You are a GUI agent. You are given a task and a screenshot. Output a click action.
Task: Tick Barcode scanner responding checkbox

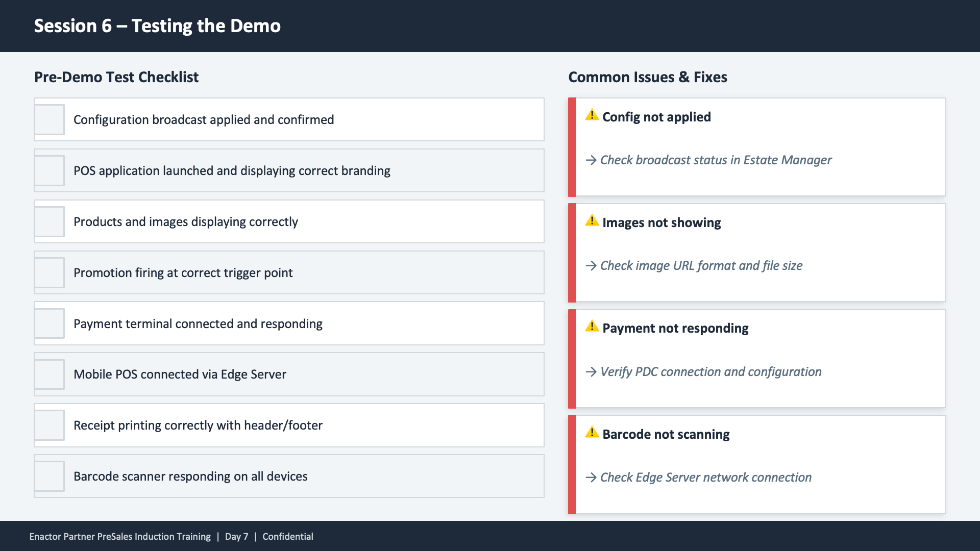tap(50, 477)
